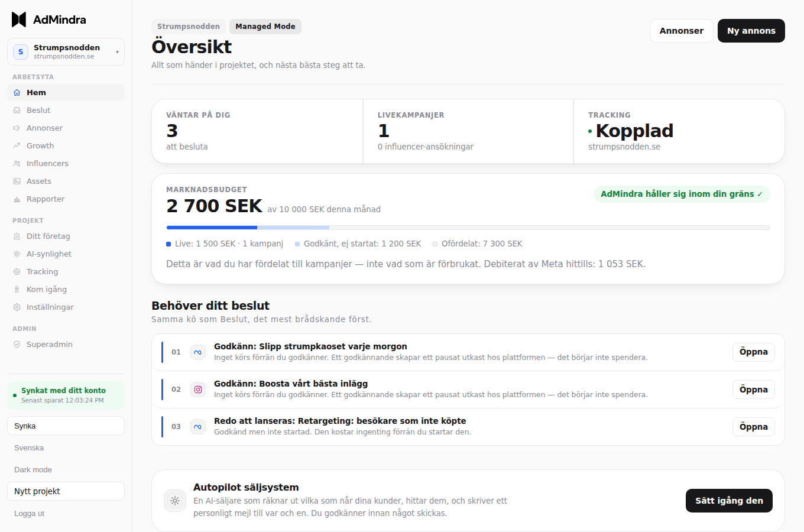Screen dimensions: 804x532
Task: Click the Marknadsbudget progress bar
Action: click(468, 228)
